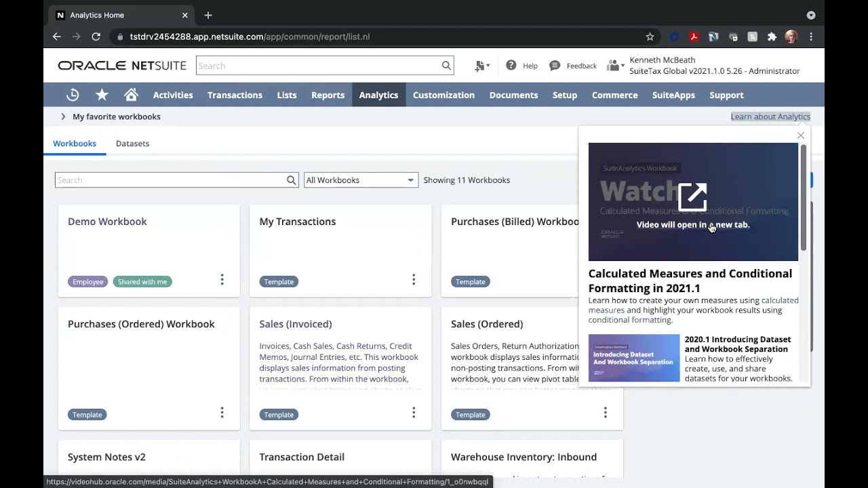Close the Learn about Analytics panel

pos(801,136)
